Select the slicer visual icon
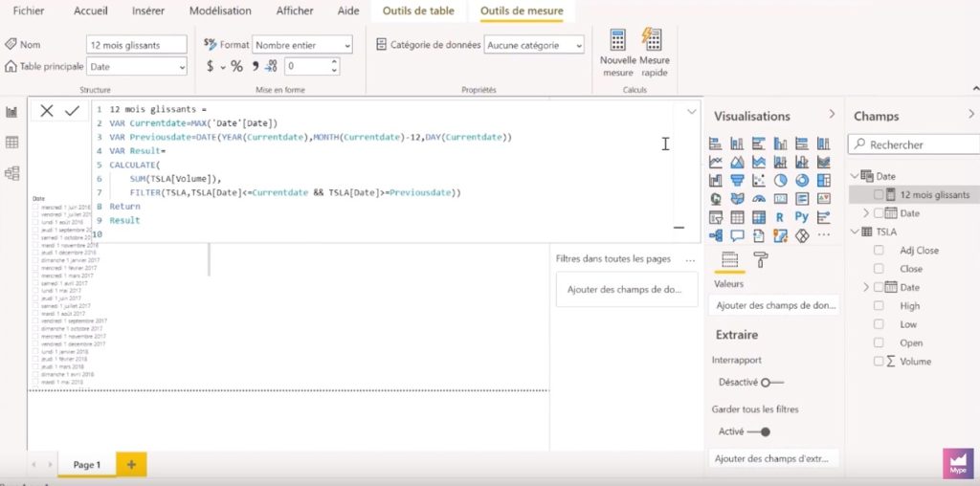The image size is (980, 486). 716,217
